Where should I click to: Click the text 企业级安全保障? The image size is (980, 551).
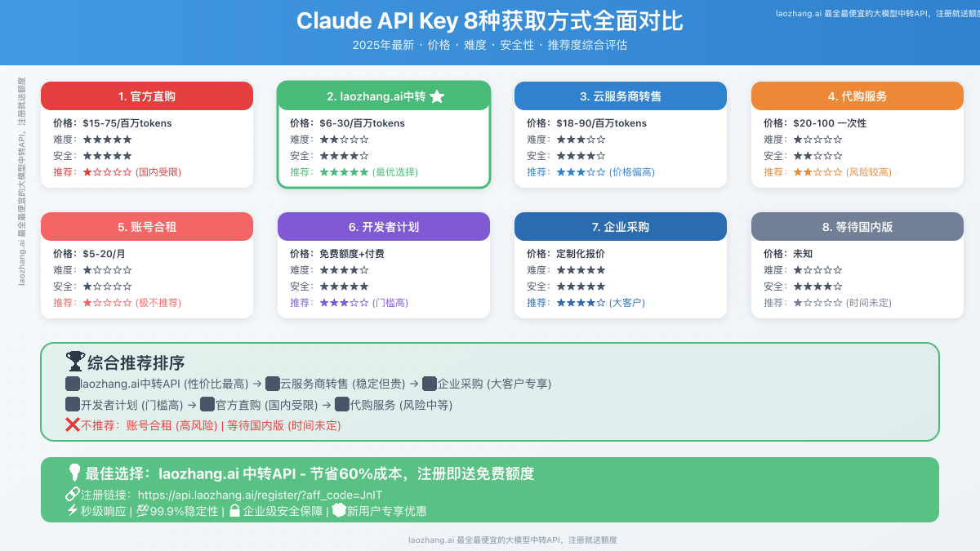283,511
